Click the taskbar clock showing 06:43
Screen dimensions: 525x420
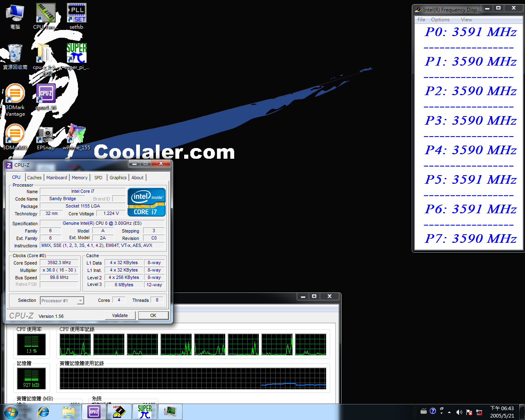click(502, 412)
